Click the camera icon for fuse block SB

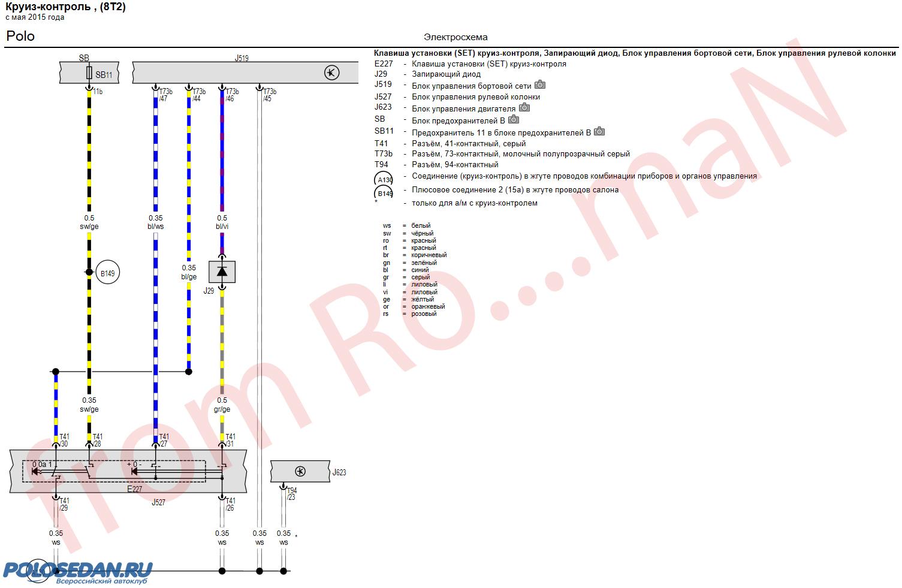click(x=513, y=119)
